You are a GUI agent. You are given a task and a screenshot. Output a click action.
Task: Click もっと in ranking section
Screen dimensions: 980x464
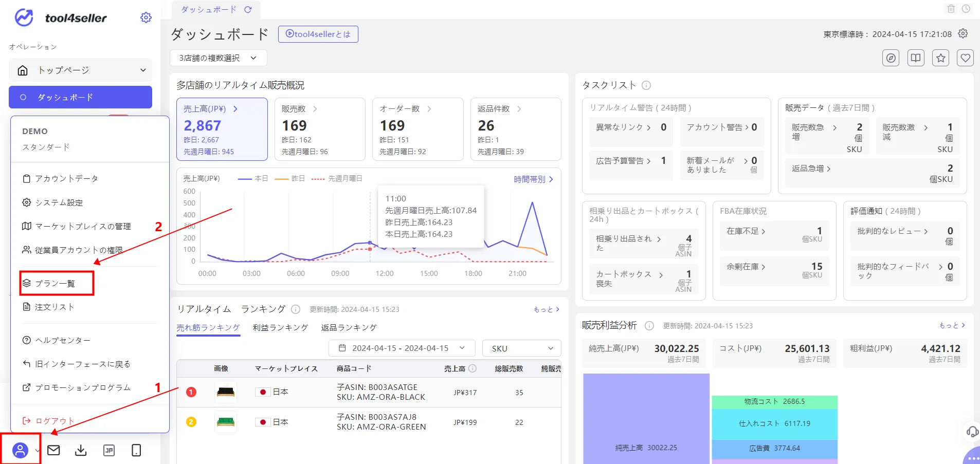point(546,309)
